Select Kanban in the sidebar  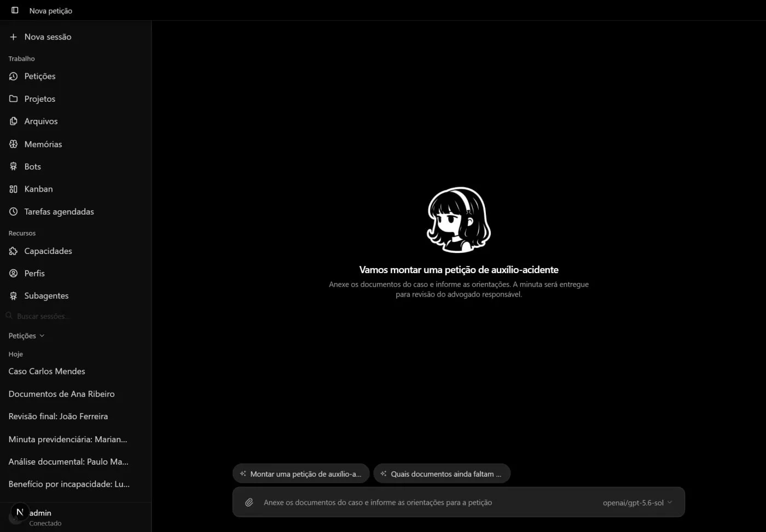pos(76,189)
